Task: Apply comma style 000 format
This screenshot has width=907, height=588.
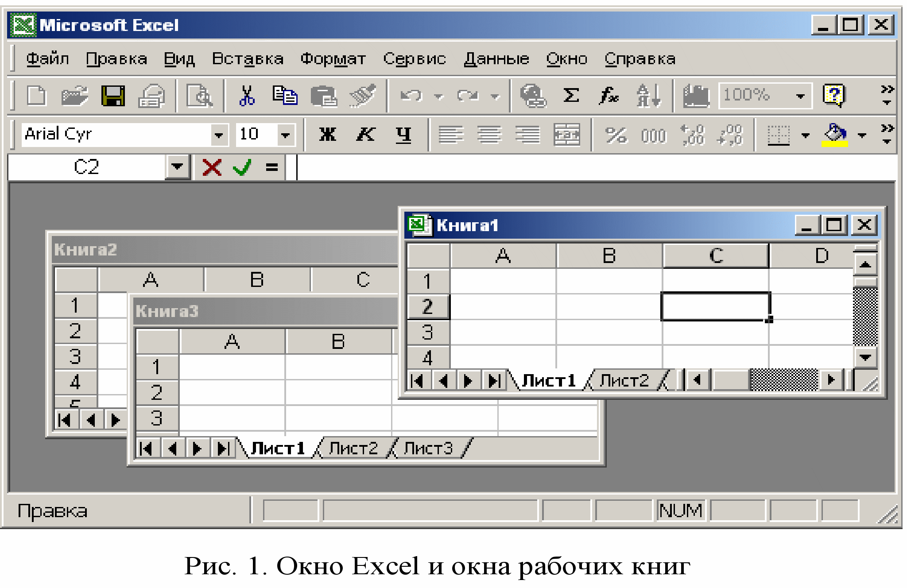Action: (x=654, y=136)
